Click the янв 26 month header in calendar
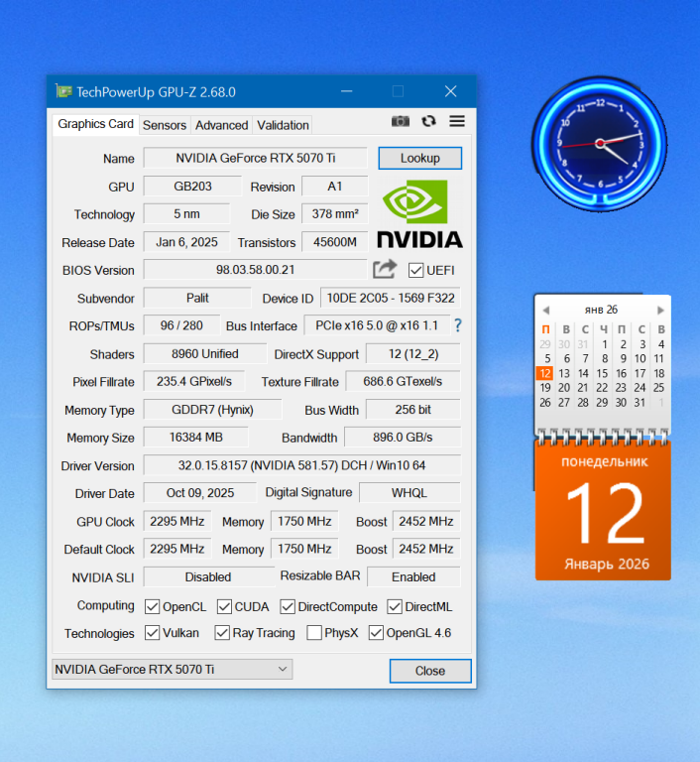The image size is (700, 762). (x=602, y=310)
